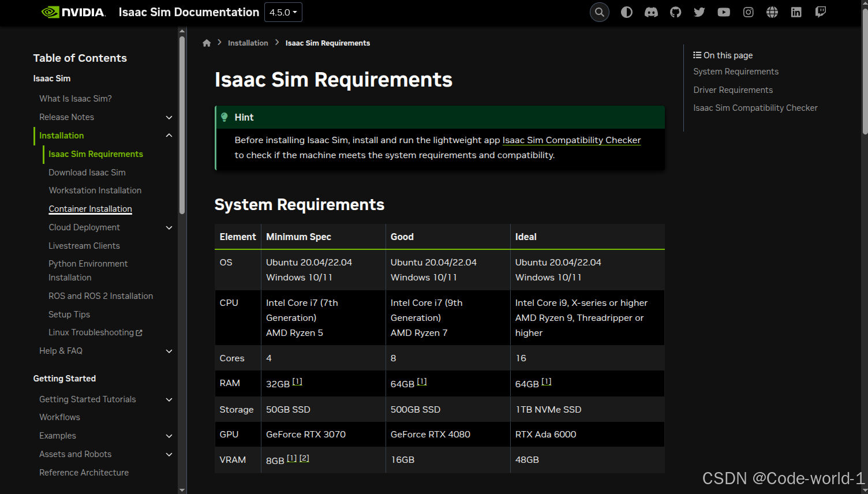Click the RTX Ada 6000 cell
The image size is (868, 494).
point(588,435)
